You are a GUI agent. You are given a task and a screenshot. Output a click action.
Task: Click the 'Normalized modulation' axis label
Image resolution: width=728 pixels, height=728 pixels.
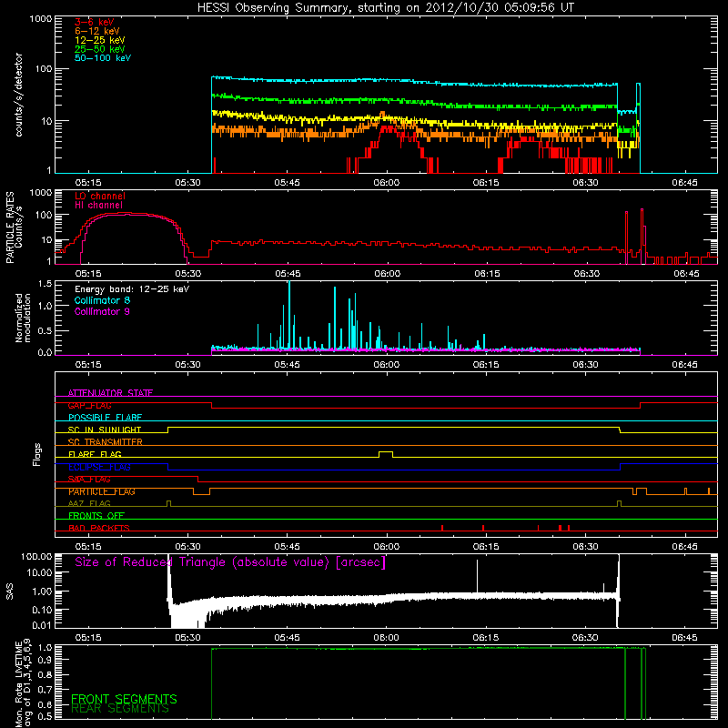23,318
